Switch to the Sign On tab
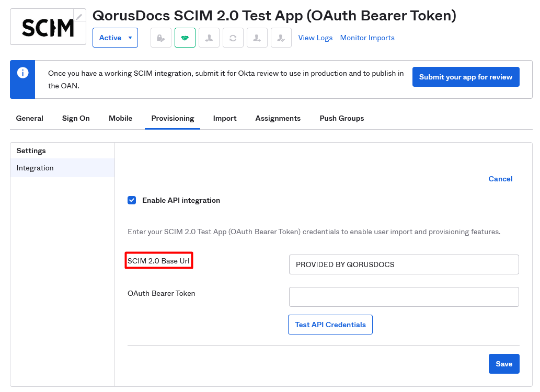 76,118
